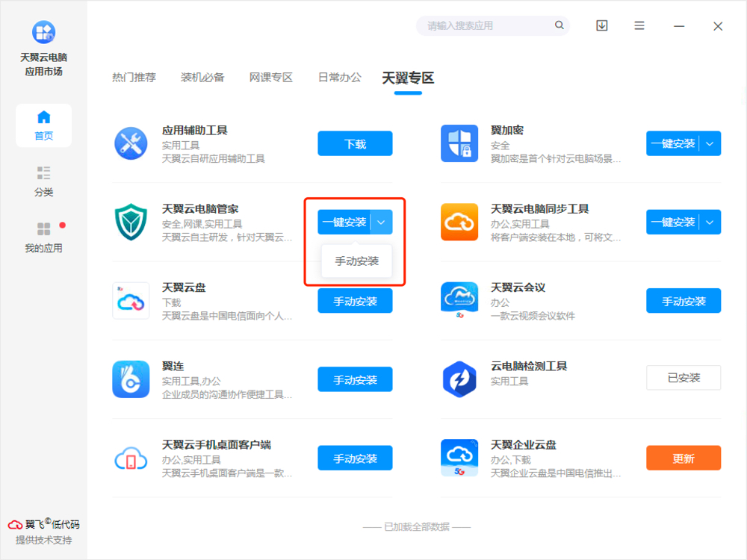747x560 pixels.
Task: Open the download manager icon
Action: 601,25
